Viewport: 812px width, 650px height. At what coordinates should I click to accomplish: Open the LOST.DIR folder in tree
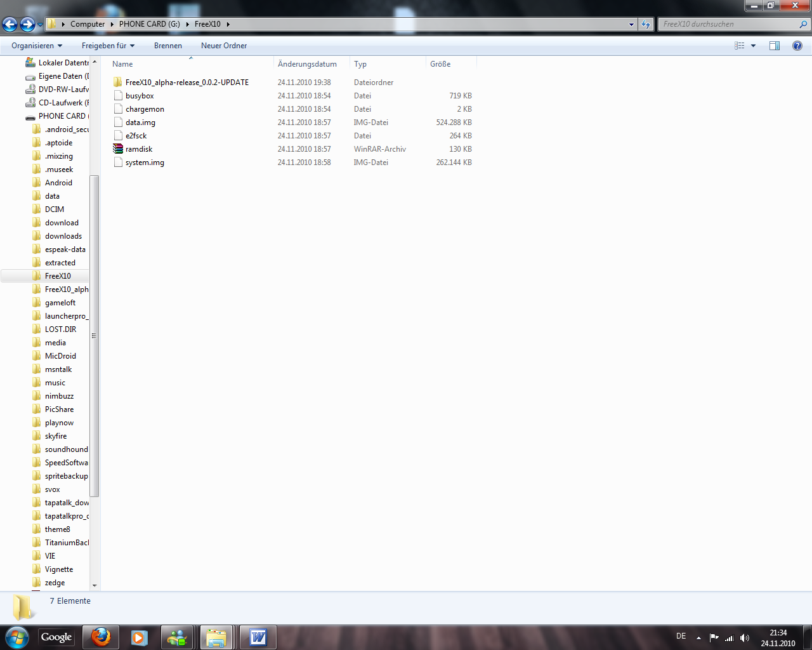(55, 329)
